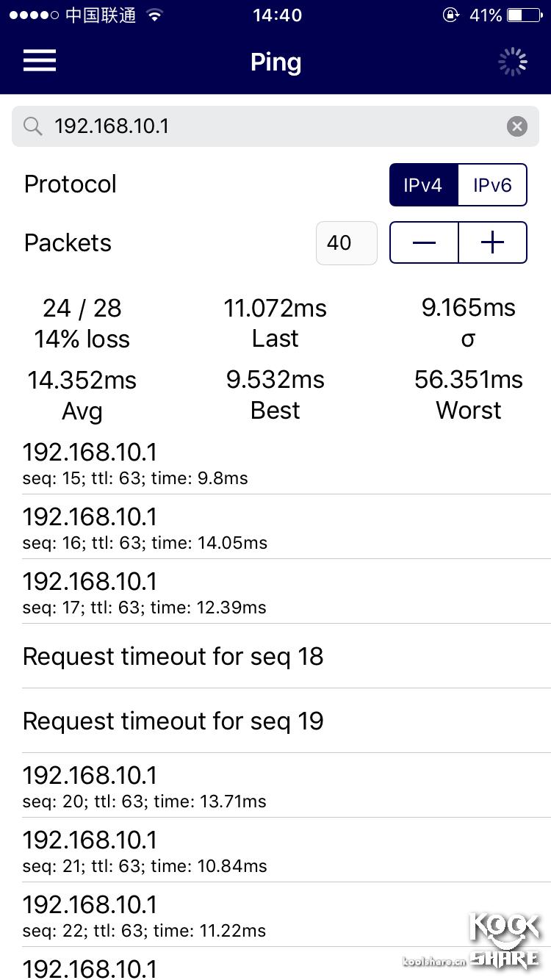Tap Request timeout for seq 18
The height and width of the screenshot is (980, 551).
[275, 656]
